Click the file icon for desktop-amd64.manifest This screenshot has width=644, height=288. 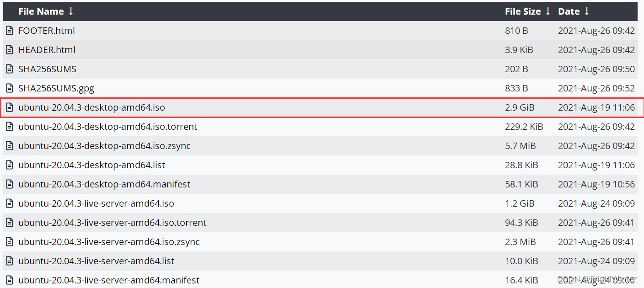[x=9, y=184]
